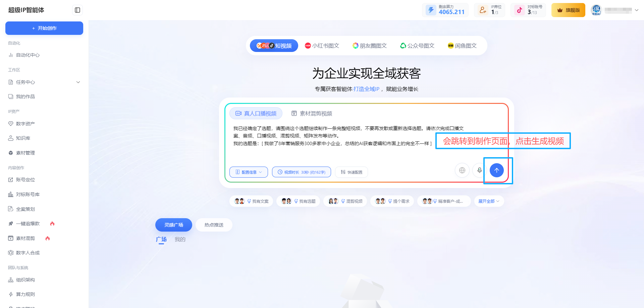Switch to 闲鱼图文 tab
Image resolution: width=644 pixels, height=308 pixels.
coord(462,46)
